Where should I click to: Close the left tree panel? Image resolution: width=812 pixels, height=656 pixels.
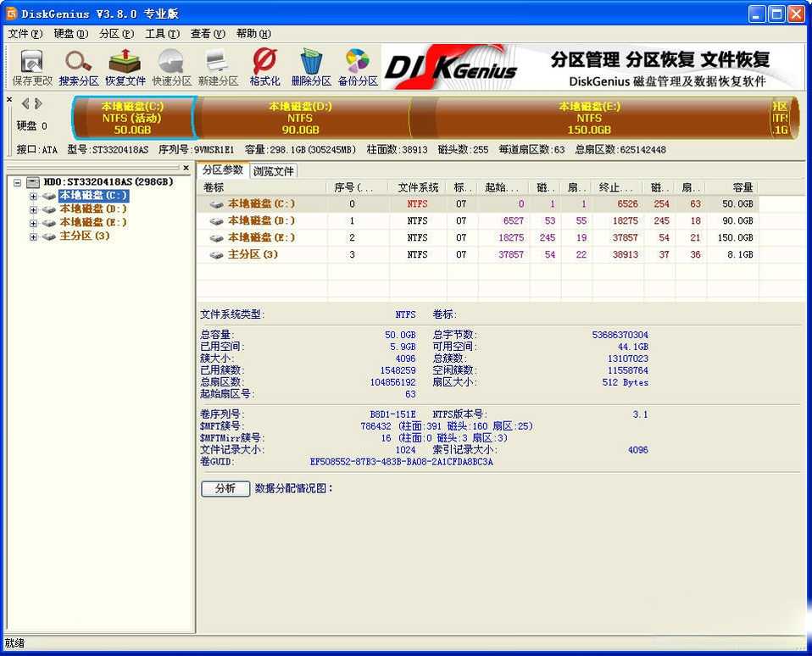pos(186,168)
